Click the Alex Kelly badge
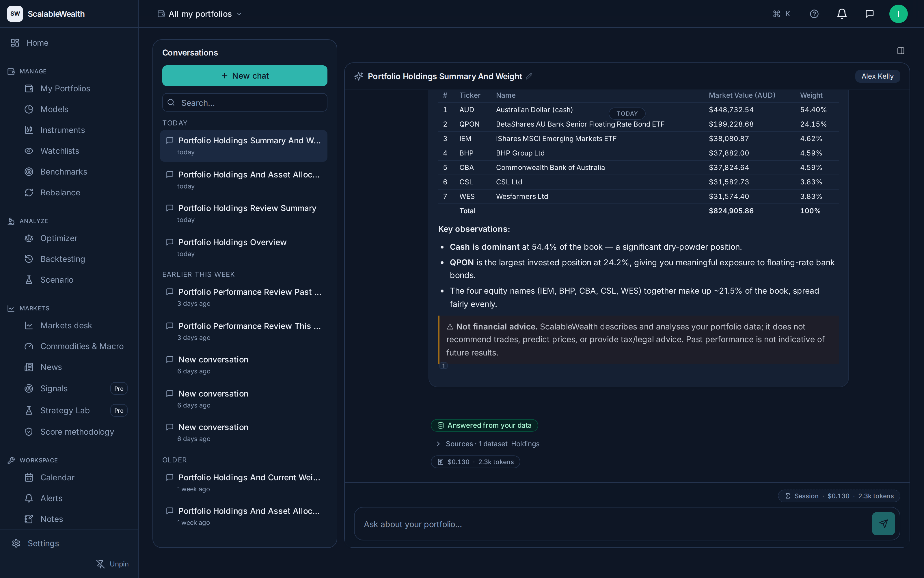This screenshot has width=924, height=578. [x=877, y=76]
